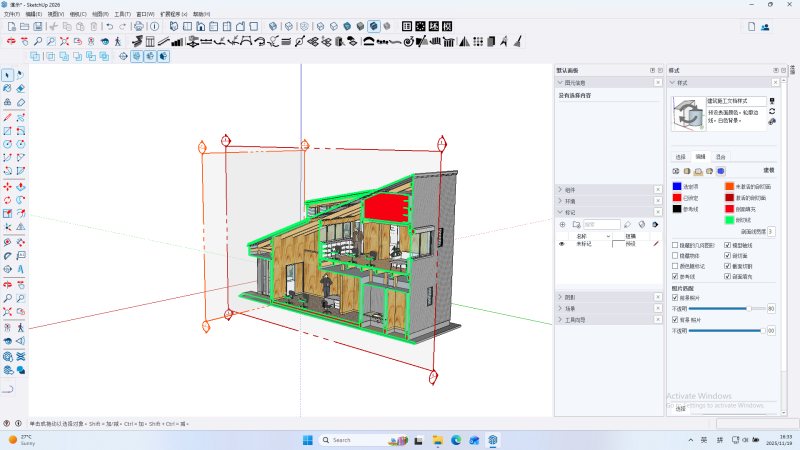Click the blue 选定项 color swatch
Image resolution: width=800 pixels, height=450 pixels.
point(677,186)
